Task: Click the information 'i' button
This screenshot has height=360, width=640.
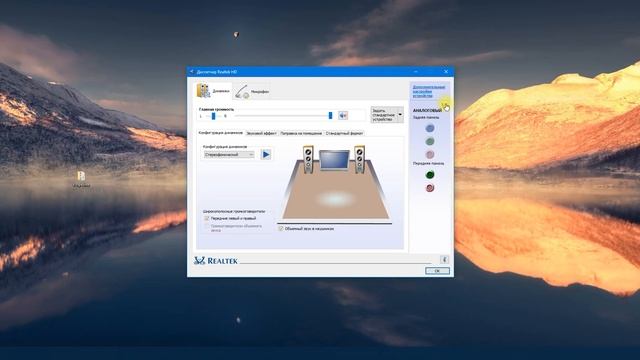Action: (444, 259)
